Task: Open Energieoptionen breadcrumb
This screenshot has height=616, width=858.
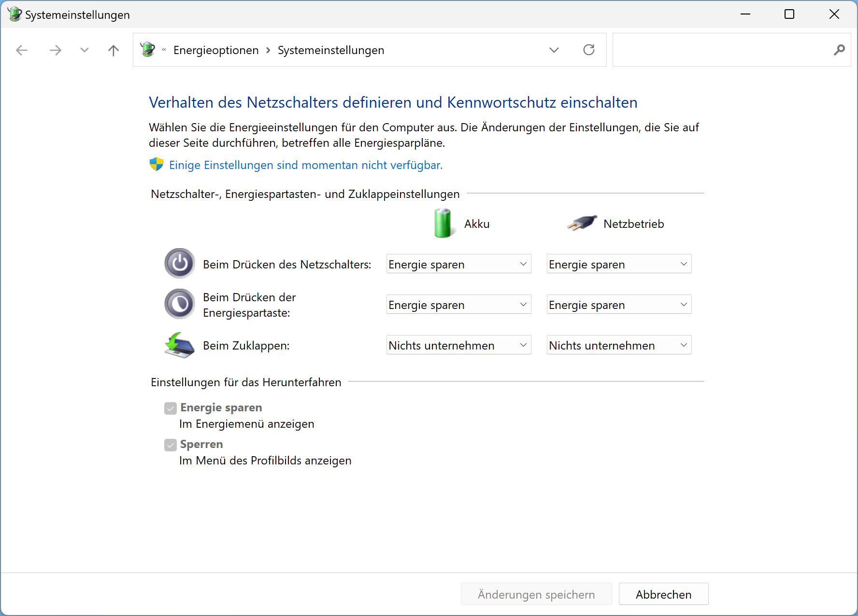Action: click(216, 50)
